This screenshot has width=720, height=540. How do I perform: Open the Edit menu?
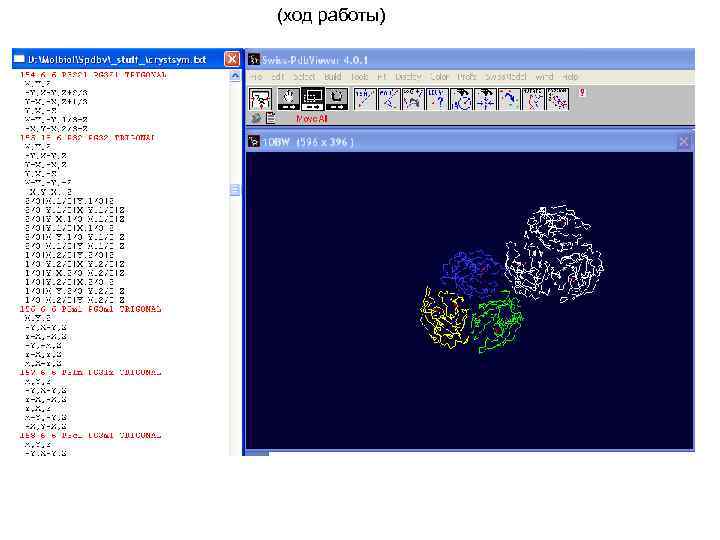click(x=278, y=77)
